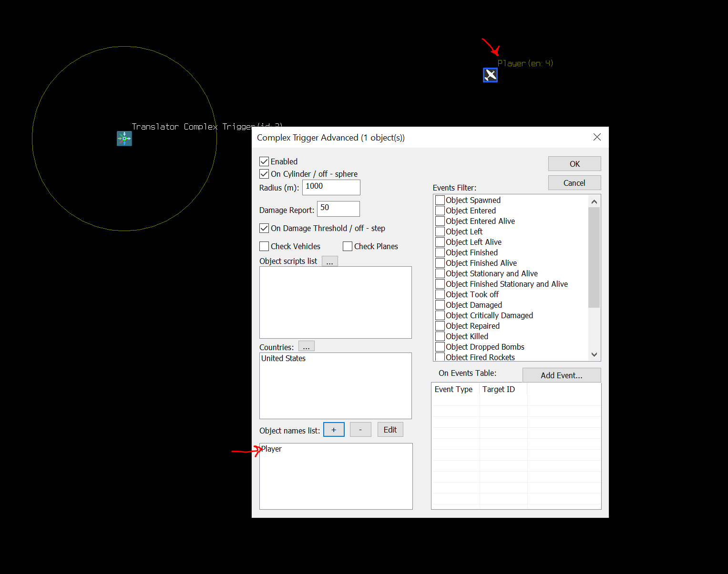Viewport: 728px width, 574px height.
Task: Check Object Entered event filter
Action: tap(440, 211)
